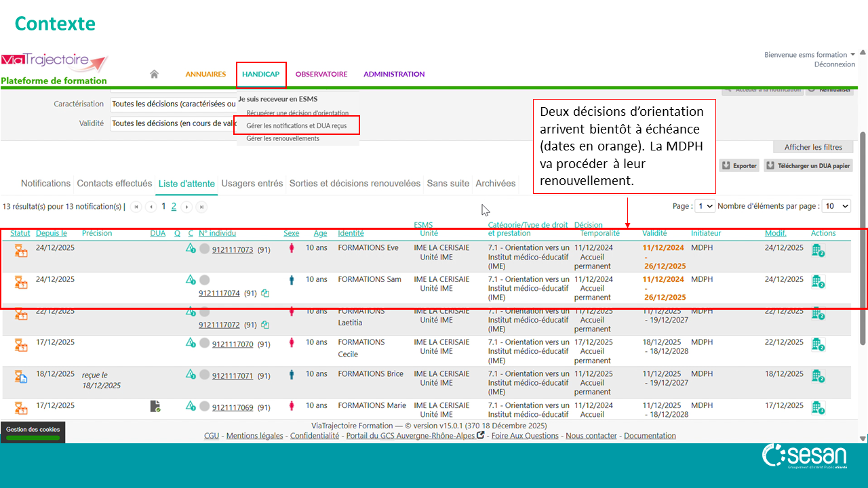Viewport: 868px width, 488px height.
Task: Click the page's vertical scrollbar
Action: [863, 217]
